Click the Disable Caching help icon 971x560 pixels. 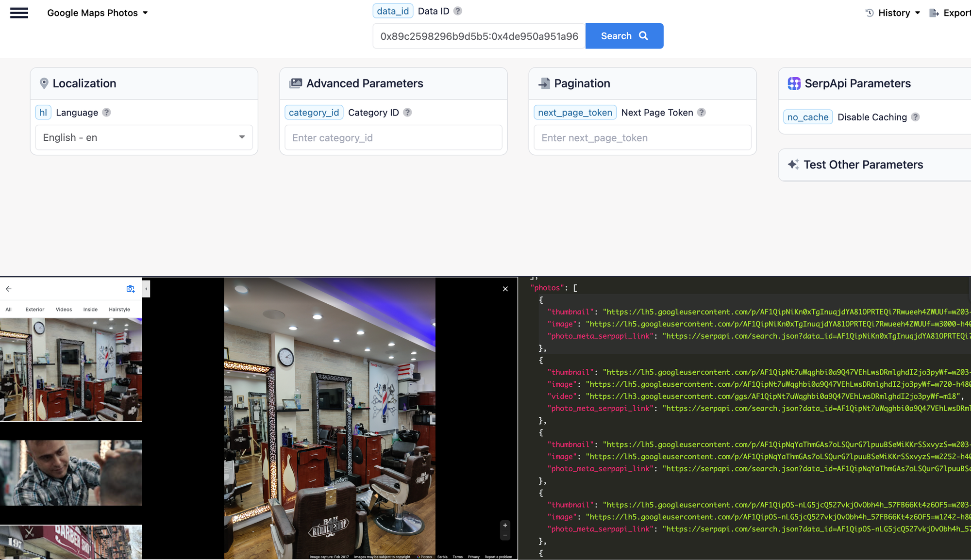pyautogui.click(x=915, y=117)
